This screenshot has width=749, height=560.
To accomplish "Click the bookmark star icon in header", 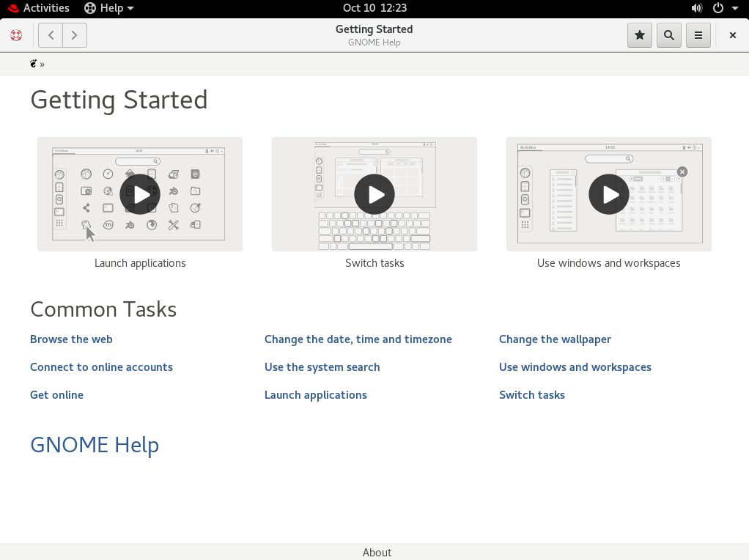I will pyautogui.click(x=640, y=35).
